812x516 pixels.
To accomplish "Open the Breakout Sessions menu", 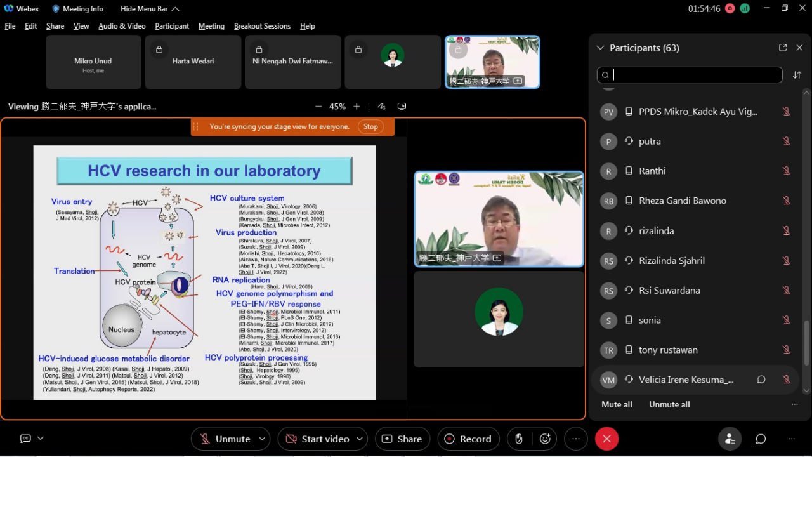I will coord(262,26).
